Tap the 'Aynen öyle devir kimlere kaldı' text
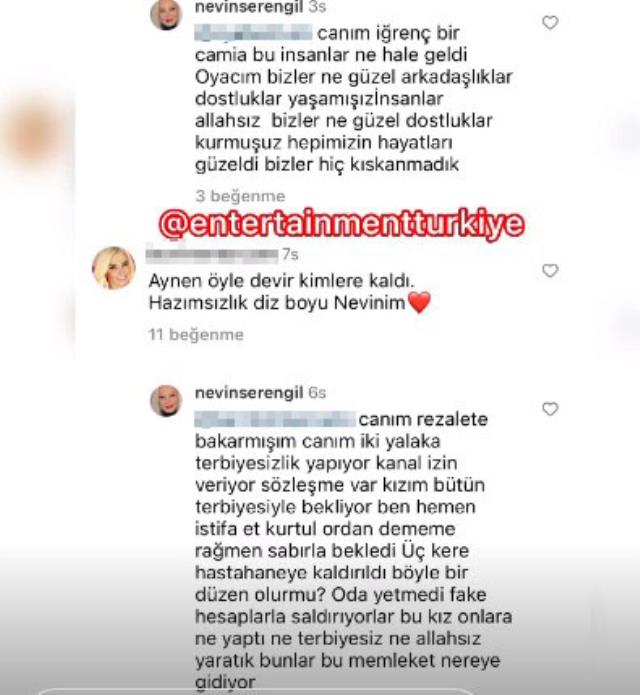 click(281, 281)
